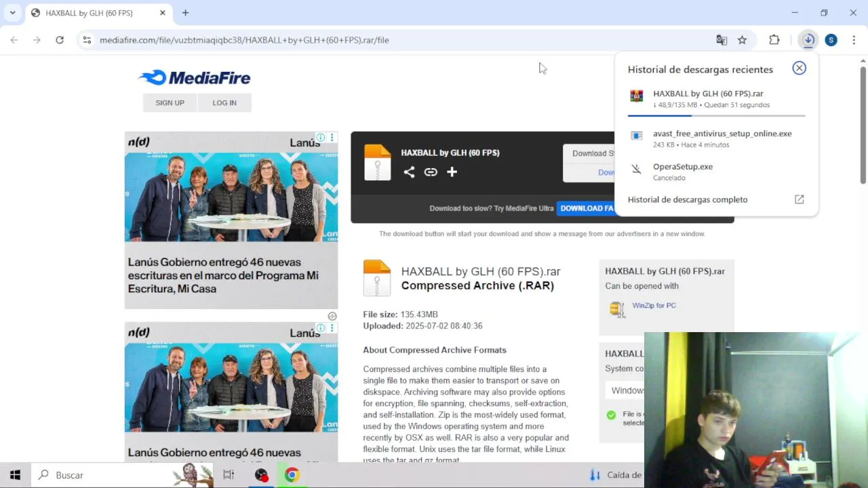Viewport: 868px width, 488px height.
Task: Click the Buscar taskbar search box
Action: (122, 475)
